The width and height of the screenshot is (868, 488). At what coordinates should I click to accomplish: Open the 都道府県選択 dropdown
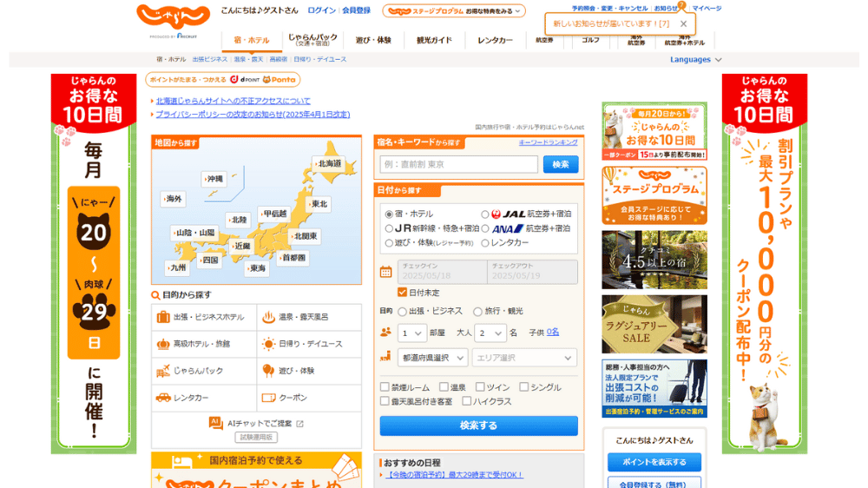[x=433, y=358]
